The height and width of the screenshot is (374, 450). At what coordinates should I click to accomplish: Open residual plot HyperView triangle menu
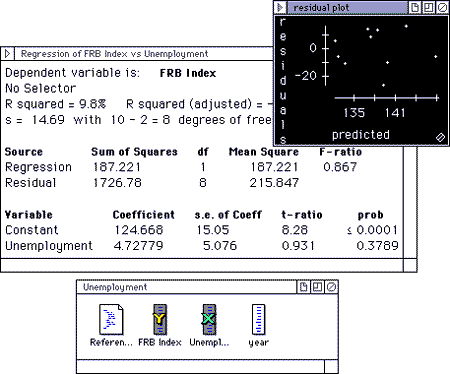pyautogui.click(x=280, y=7)
